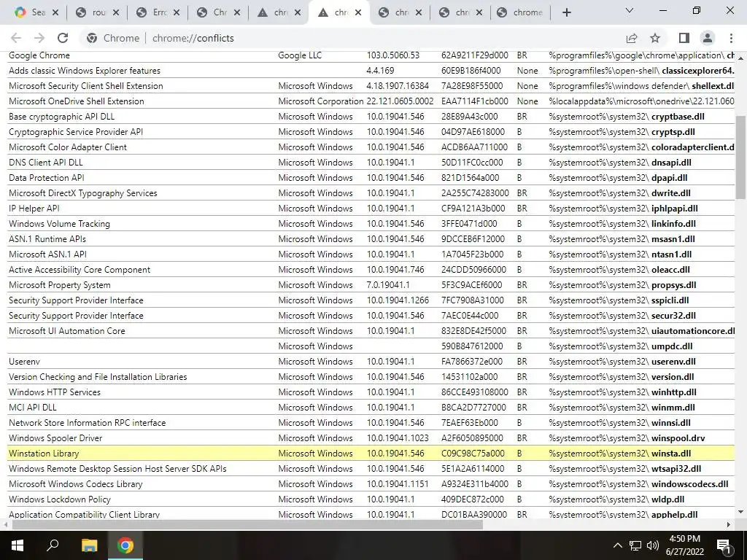The image size is (747, 560).
Task: Open volume control tray icon
Action: (x=653, y=545)
